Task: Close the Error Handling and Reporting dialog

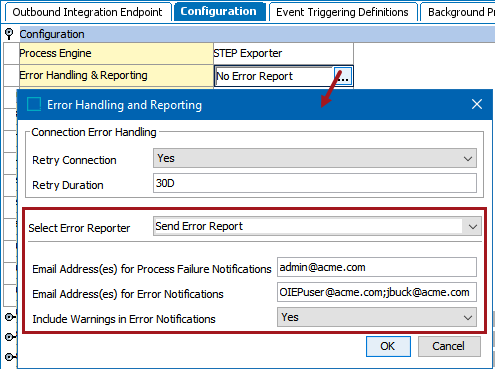Action: click(x=477, y=104)
